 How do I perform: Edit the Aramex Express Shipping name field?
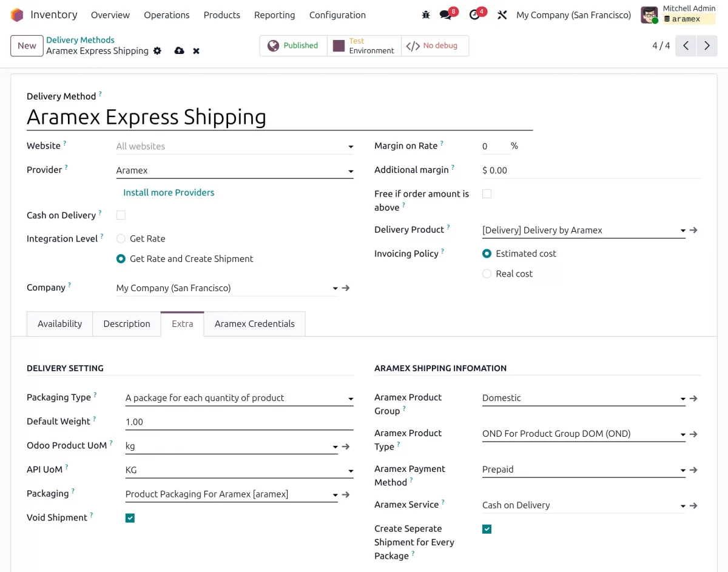point(280,117)
